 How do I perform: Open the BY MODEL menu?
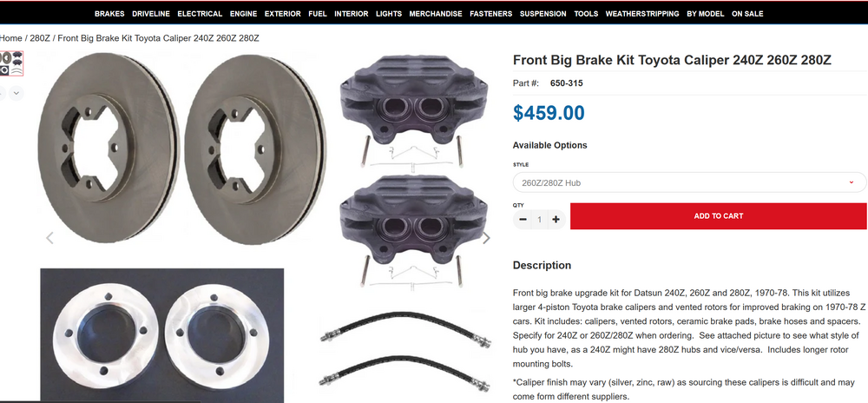pos(705,14)
